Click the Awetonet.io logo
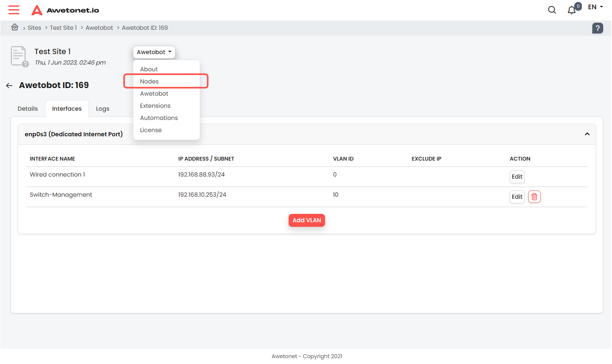 pyautogui.click(x=65, y=10)
